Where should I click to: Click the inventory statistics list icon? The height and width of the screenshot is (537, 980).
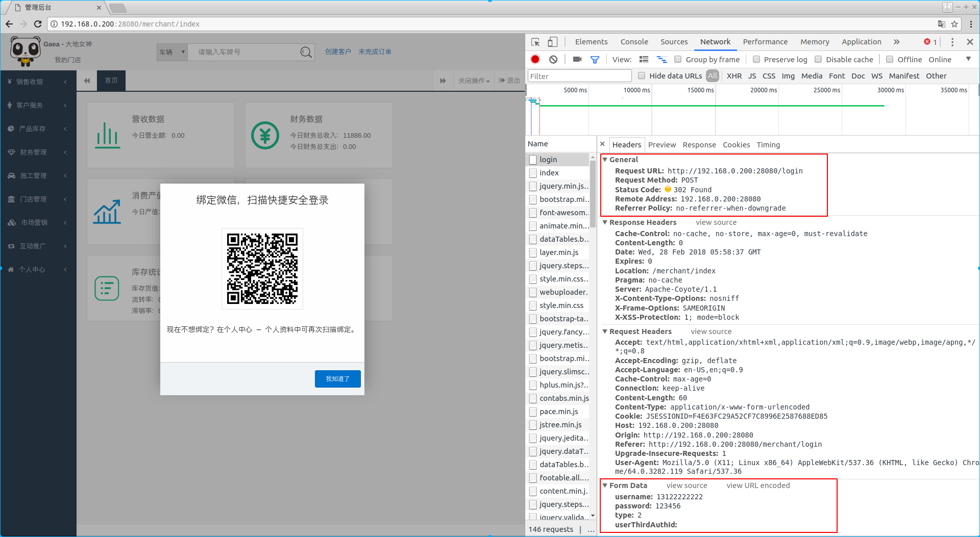coord(107,288)
